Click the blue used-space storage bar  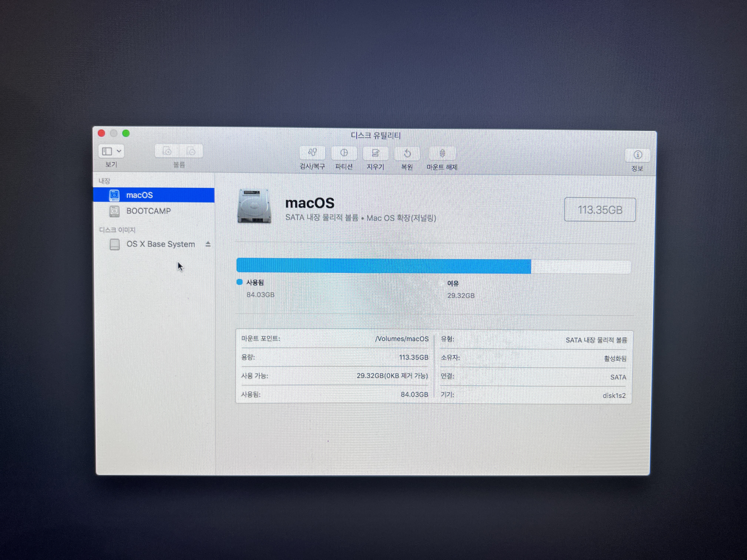[383, 266]
